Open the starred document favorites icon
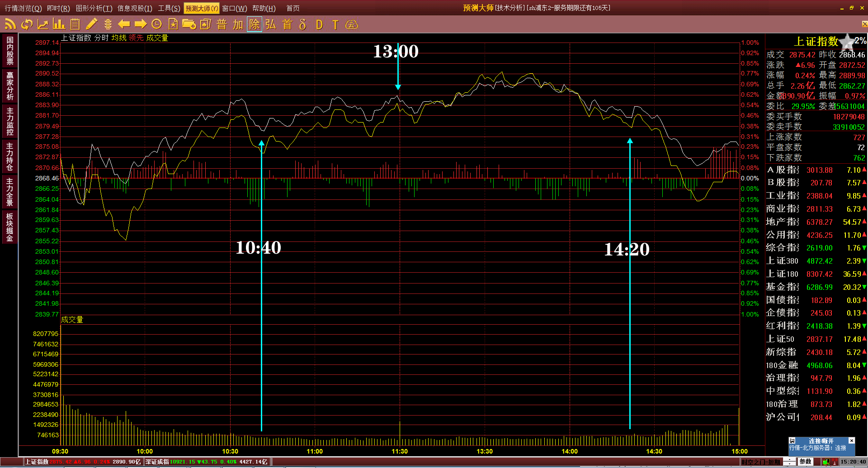The image size is (868, 468). point(173,24)
